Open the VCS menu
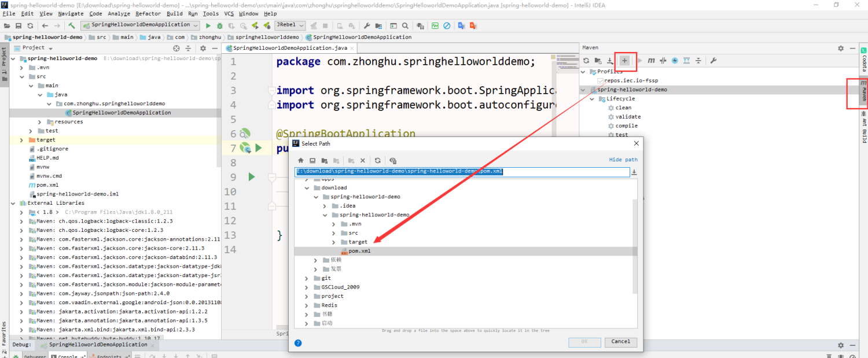This screenshot has height=358, width=868. pyautogui.click(x=229, y=13)
